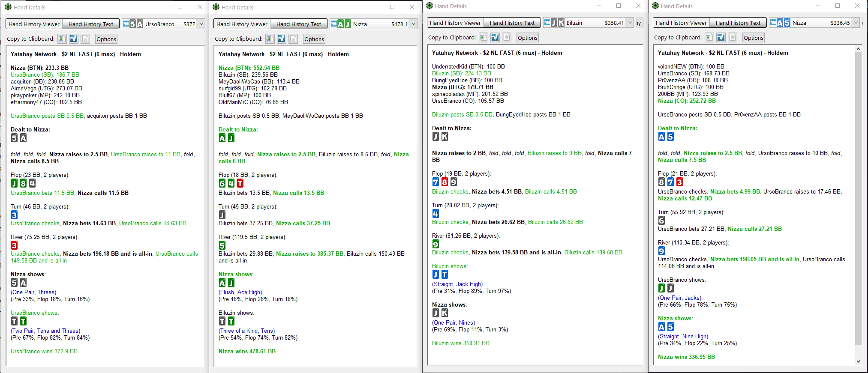The width and height of the screenshot is (868, 373).
Task: Select Hand History Viewer tab in Biluzin window
Action: pyautogui.click(x=455, y=23)
